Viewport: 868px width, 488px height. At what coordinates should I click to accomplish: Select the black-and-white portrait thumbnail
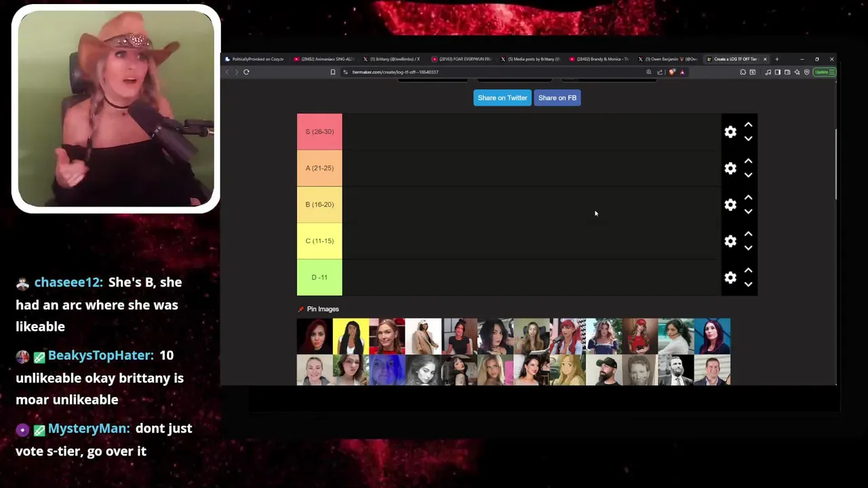(x=423, y=371)
